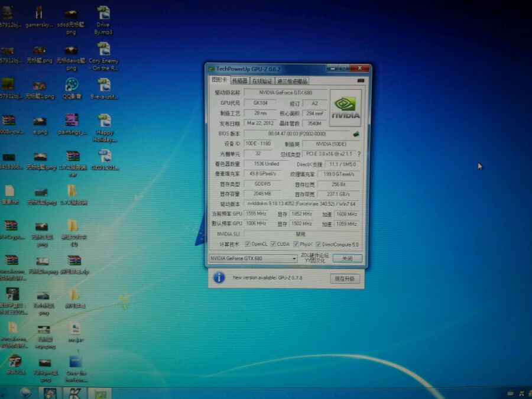Open the gamersky desktop icon
Viewport: 532px width, 399px height.
coord(39,17)
